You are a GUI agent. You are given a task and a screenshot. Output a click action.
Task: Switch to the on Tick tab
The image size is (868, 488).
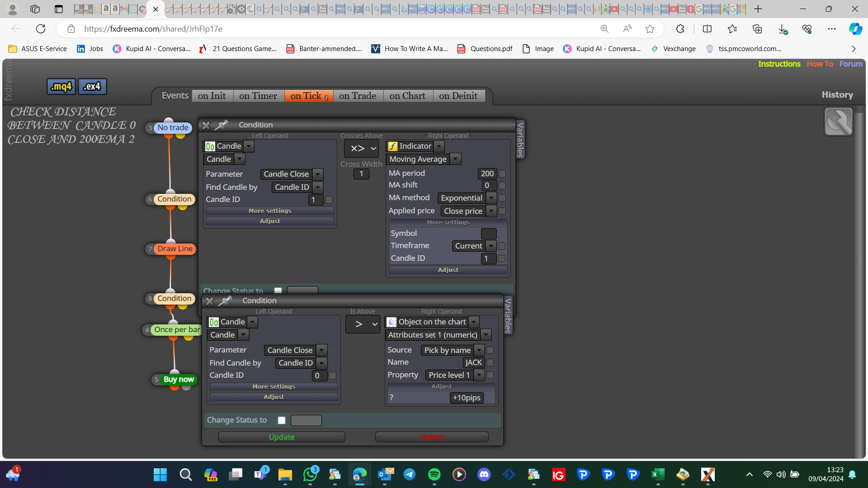pyautogui.click(x=309, y=96)
